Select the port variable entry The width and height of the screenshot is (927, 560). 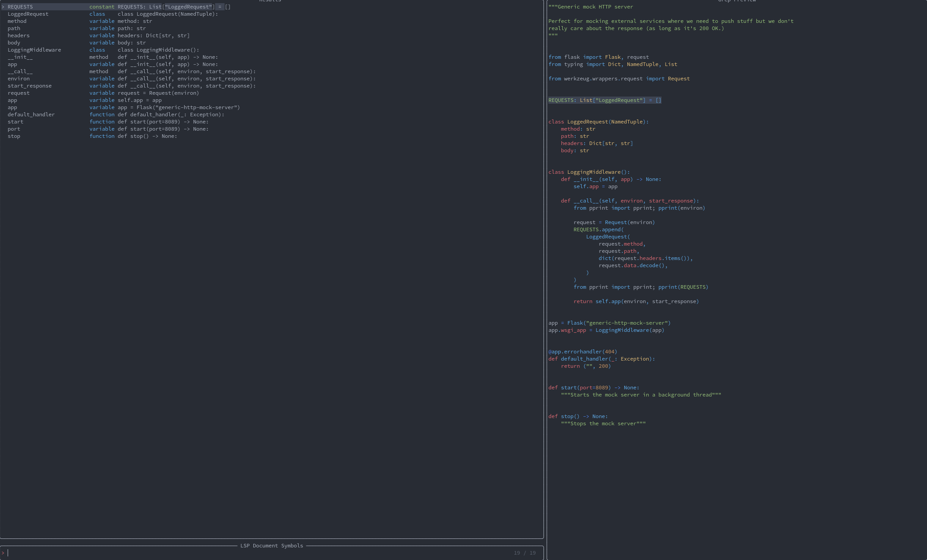(13, 128)
